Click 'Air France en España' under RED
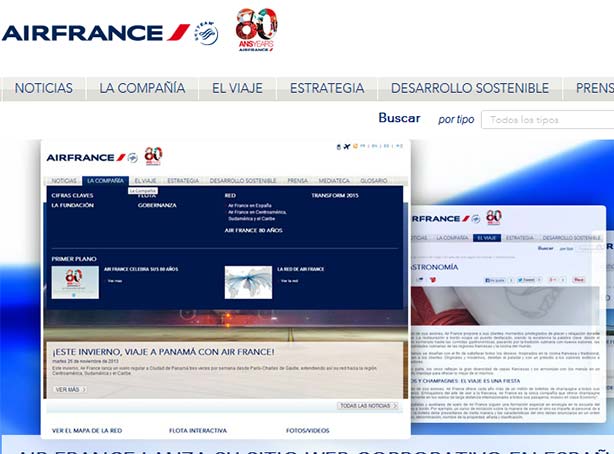 tap(250, 205)
